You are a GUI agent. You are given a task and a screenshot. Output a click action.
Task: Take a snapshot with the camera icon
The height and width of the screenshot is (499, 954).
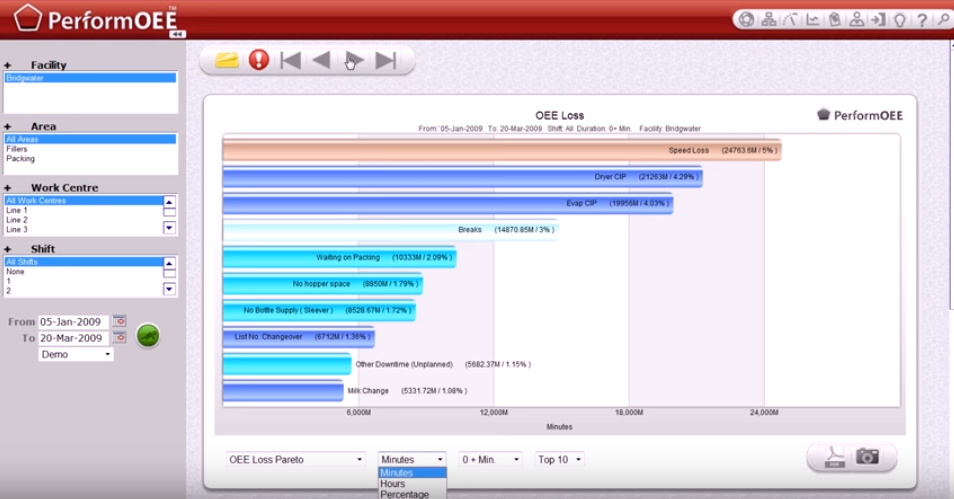867,457
